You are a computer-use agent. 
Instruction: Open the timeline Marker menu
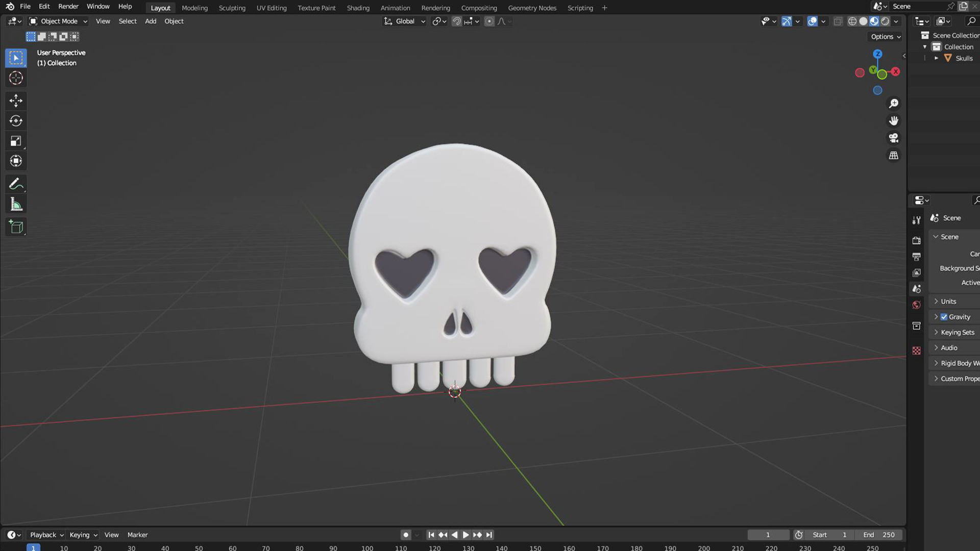pyautogui.click(x=137, y=535)
